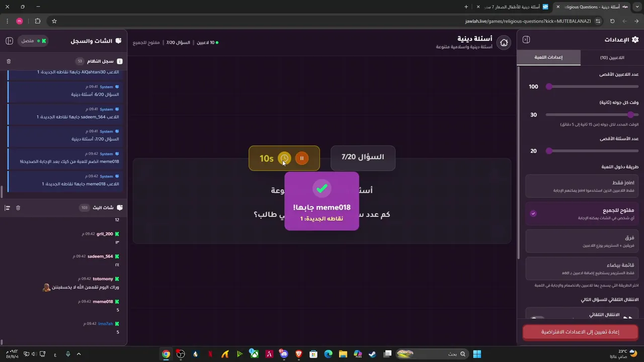Viewport: 644px width, 362px height.
Task: Show hidden system tray icons
Action: pyautogui.click(x=78, y=354)
